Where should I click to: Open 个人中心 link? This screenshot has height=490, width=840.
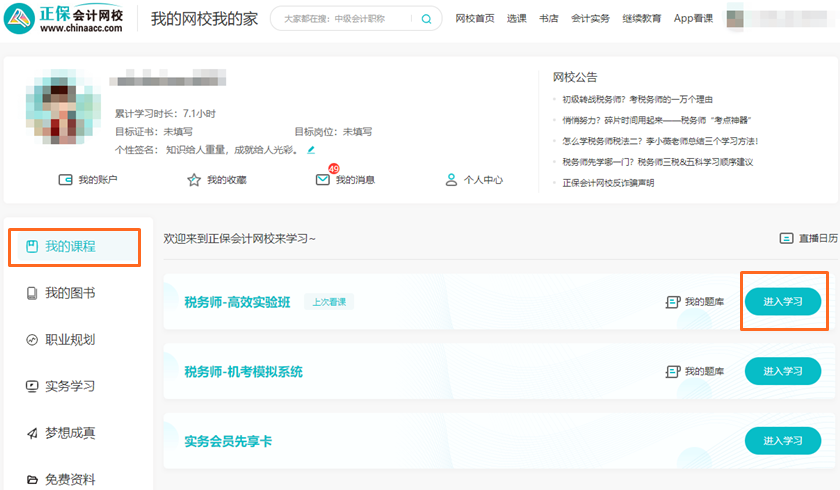483,180
